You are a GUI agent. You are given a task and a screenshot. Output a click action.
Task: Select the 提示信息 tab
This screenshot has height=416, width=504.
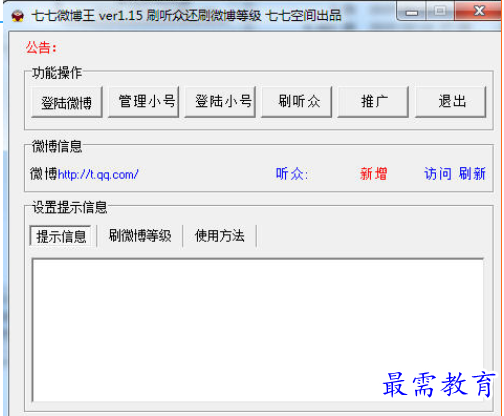(61, 236)
